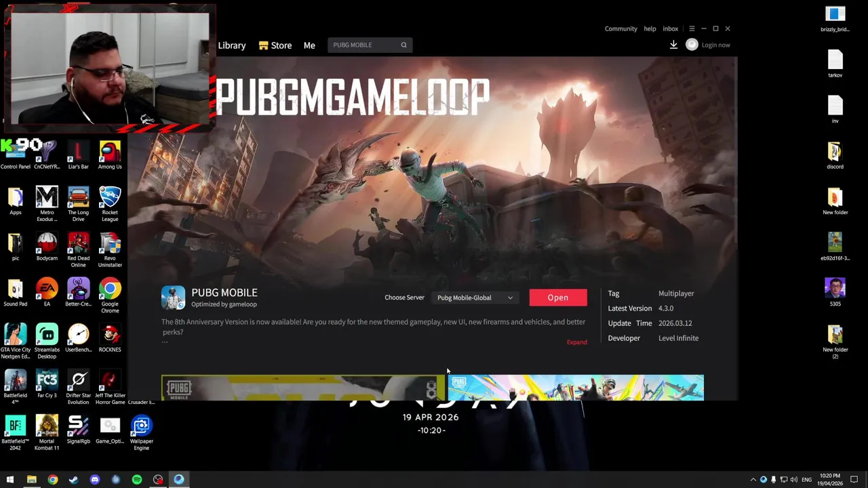Select the Bodycam desktop icon

[x=47, y=247]
